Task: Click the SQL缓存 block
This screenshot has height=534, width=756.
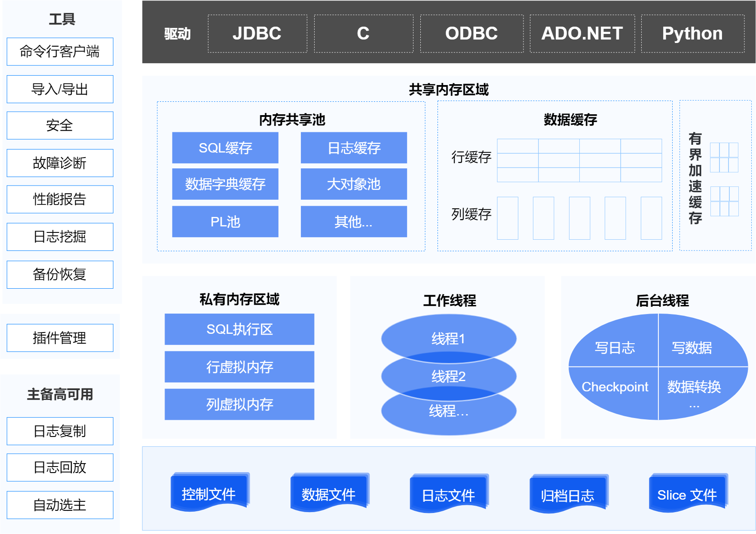Action: (225, 148)
